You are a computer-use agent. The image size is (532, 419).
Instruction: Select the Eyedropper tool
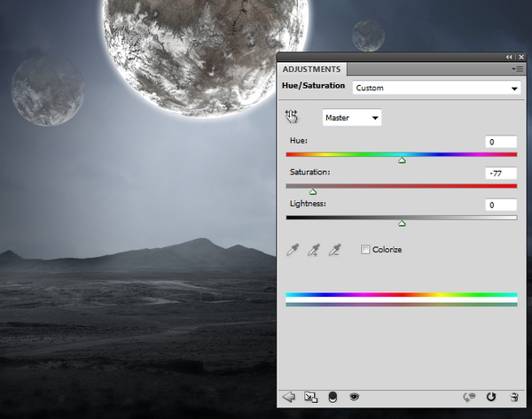(293, 251)
